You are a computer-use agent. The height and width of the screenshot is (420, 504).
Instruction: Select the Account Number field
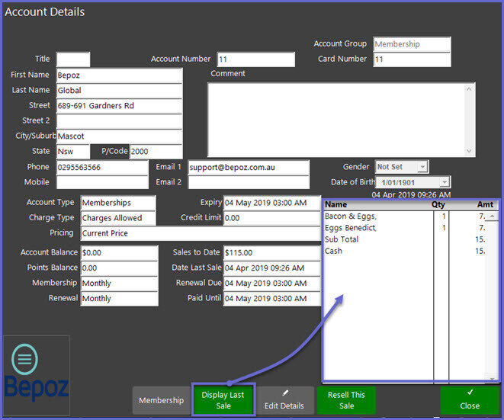point(255,59)
